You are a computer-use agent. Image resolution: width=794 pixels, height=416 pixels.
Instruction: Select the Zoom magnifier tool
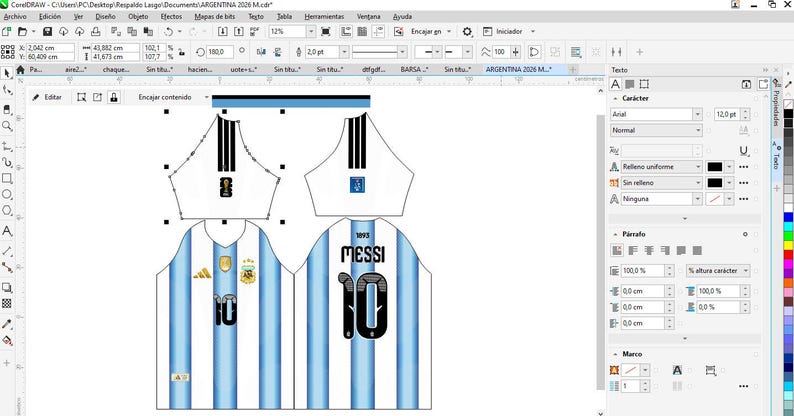pos(7,126)
